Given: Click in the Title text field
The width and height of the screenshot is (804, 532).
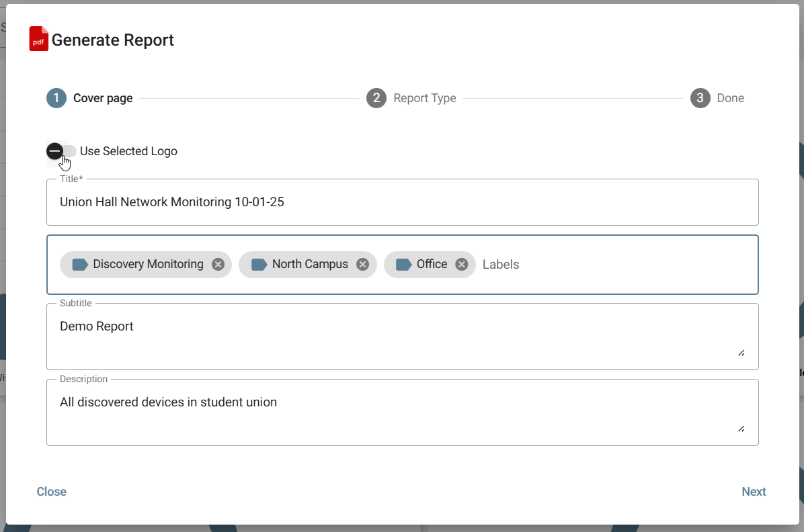Looking at the screenshot, I should coord(402,202).
